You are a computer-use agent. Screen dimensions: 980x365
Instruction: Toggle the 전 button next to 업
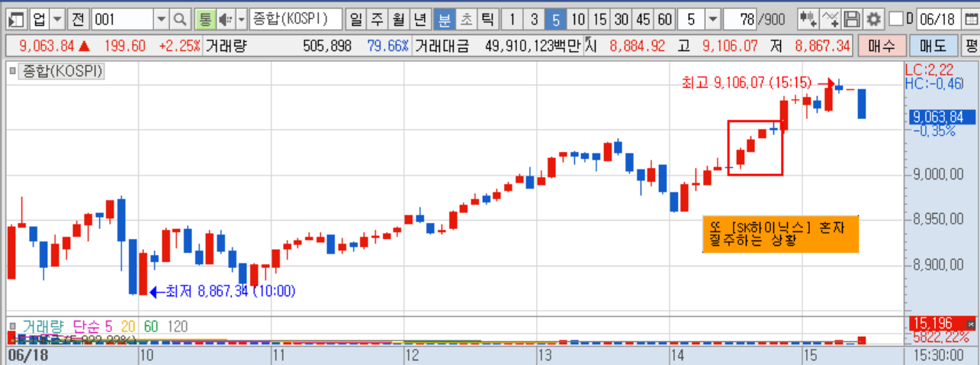[79, 18]
